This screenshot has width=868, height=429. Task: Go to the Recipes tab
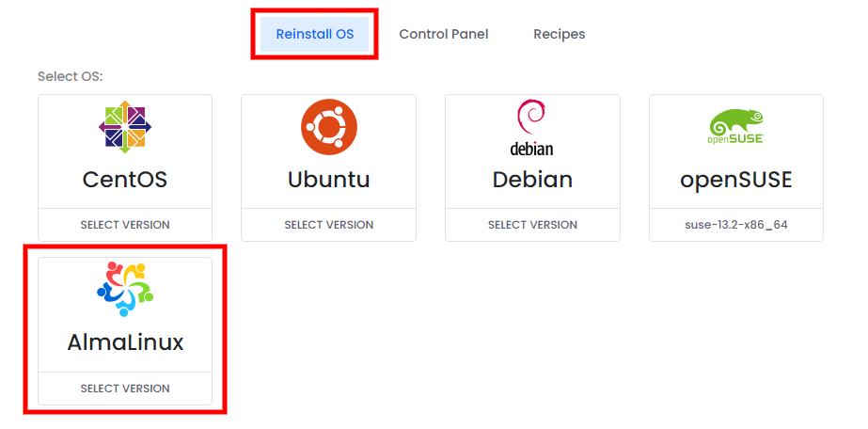[x=560, y=34]
